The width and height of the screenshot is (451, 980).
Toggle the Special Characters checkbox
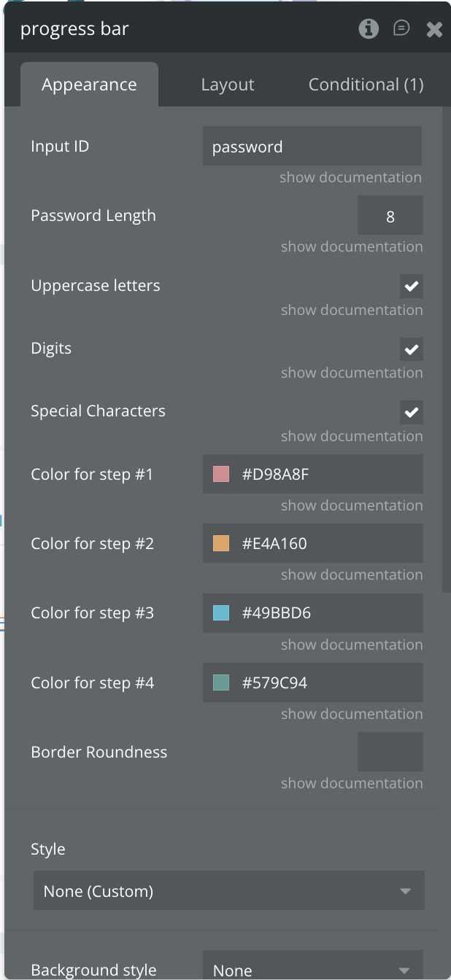tap(412, 412)
